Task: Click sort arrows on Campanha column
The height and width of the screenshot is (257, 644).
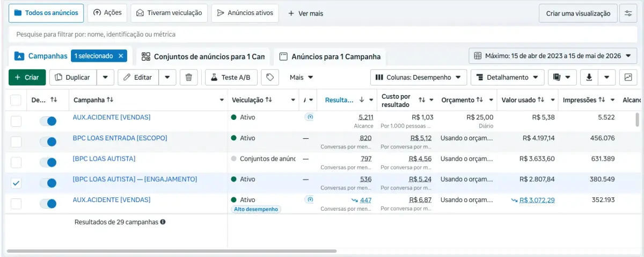Action: point(110,100)
